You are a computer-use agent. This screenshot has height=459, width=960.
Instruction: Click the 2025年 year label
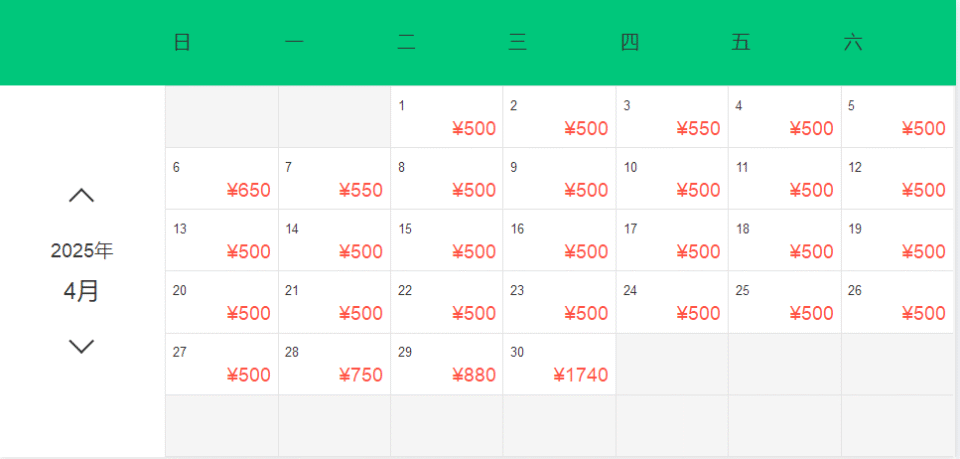[81, 251]
